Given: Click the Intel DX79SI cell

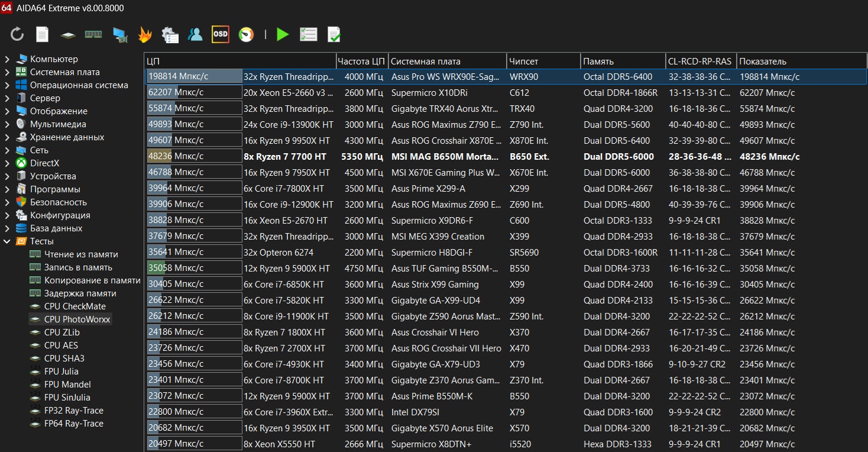Looking at the screenshot, I should tap(415, 412).
